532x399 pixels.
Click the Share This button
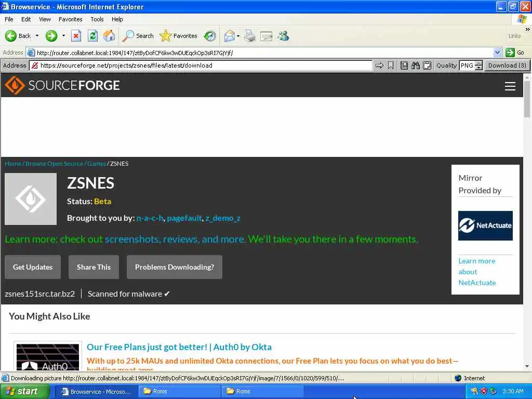(94, 267)
